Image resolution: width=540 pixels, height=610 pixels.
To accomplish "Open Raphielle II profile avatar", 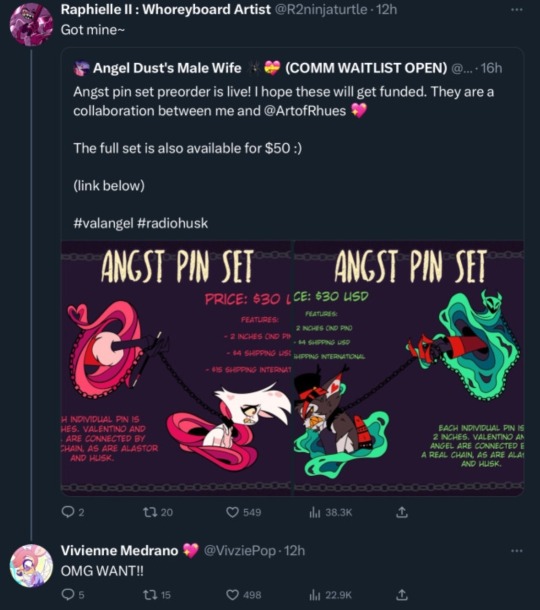I will pyautogui.click(x=31, y=25).
